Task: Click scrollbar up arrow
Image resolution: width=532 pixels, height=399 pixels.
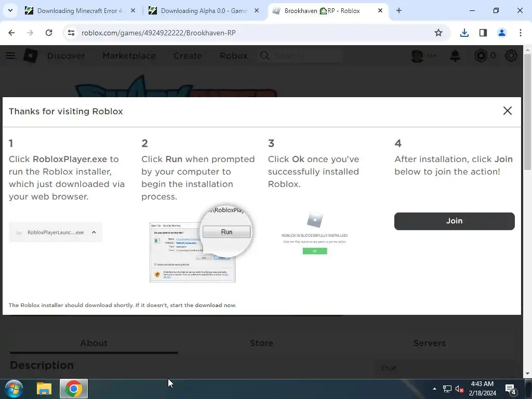Action: tap(527, 50)
